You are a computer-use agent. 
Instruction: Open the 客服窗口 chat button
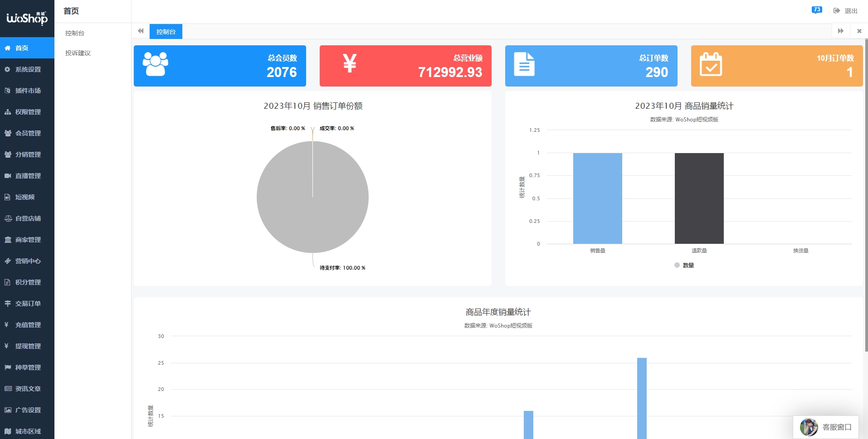(826, 427)
